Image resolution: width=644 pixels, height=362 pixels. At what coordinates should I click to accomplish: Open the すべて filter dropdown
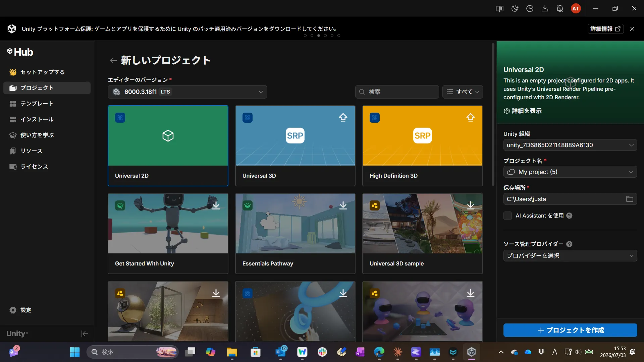[x=463, y=92]
